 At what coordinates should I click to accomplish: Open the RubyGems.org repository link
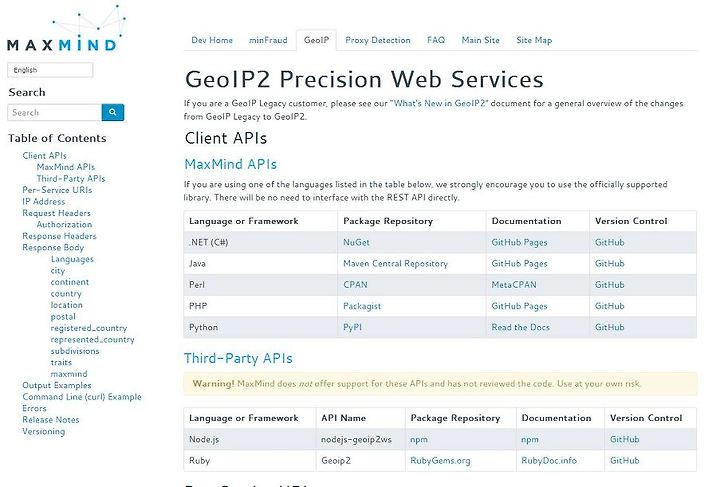point(440,460)
